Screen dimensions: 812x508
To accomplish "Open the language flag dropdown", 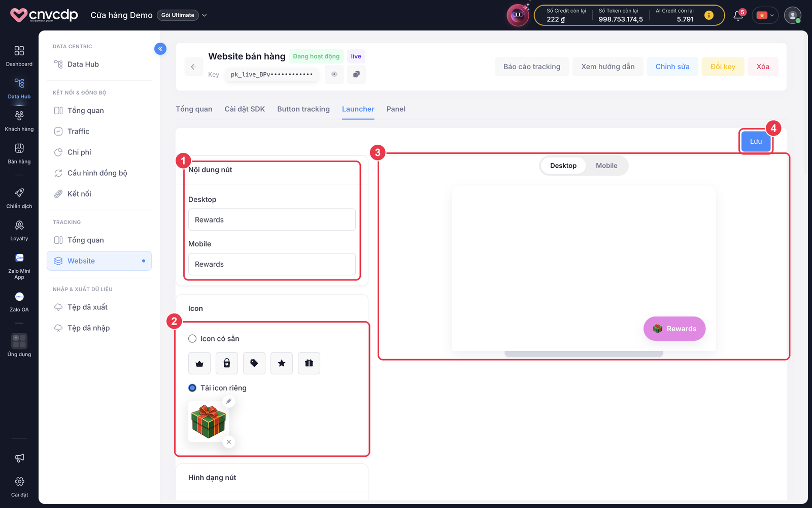I will tap(765, 15).
